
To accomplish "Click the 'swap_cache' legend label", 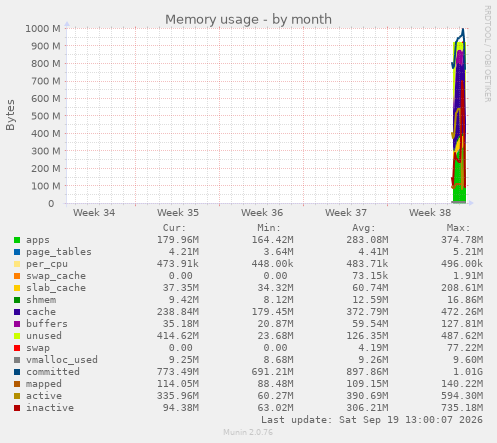I will pyautogui.click(x=56, y=276).
